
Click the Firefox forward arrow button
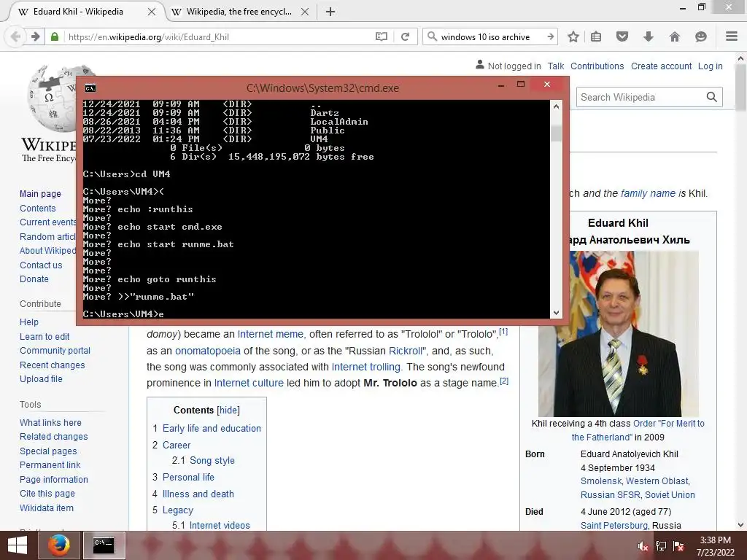(35, 36)
